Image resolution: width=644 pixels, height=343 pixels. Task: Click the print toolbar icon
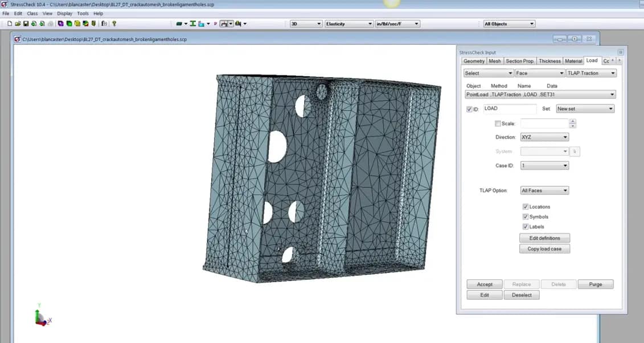coord(50,23)
